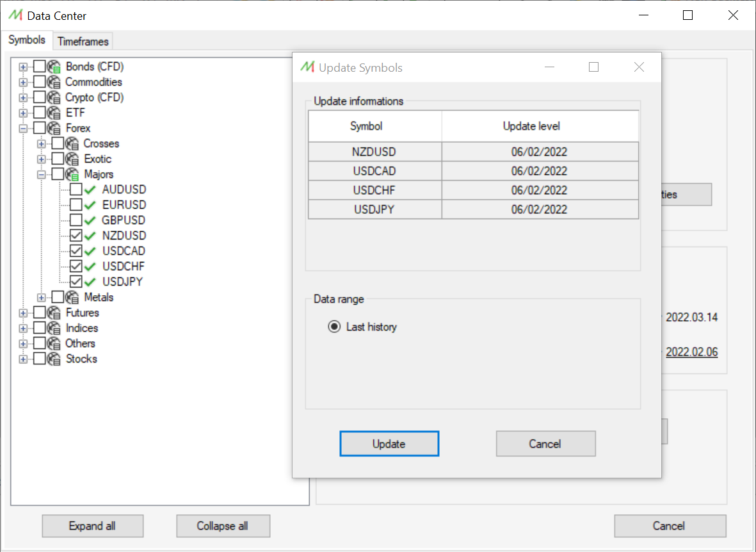Expand the Exotic tree node
This screenshot has width=756, height=552.
pos(42,159)
